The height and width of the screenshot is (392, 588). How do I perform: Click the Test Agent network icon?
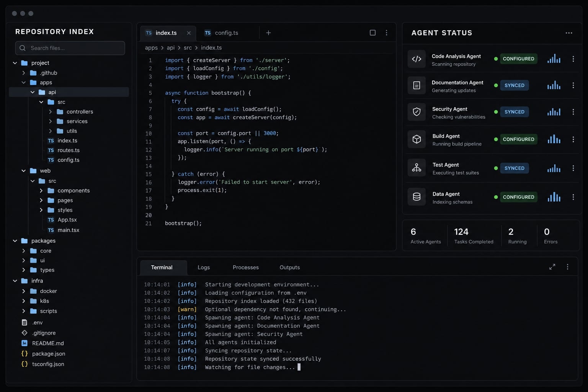416,168
